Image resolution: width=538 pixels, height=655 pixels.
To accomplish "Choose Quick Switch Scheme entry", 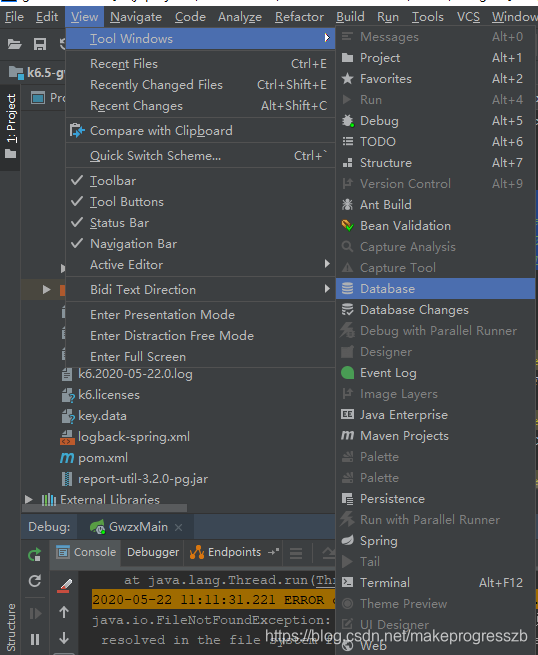I will coord(200,155).
